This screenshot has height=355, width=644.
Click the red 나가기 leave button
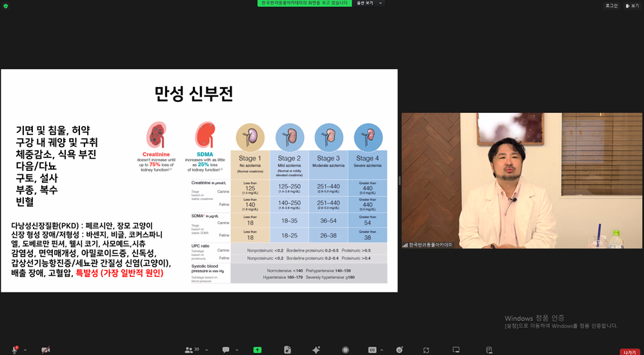(630, 352)
